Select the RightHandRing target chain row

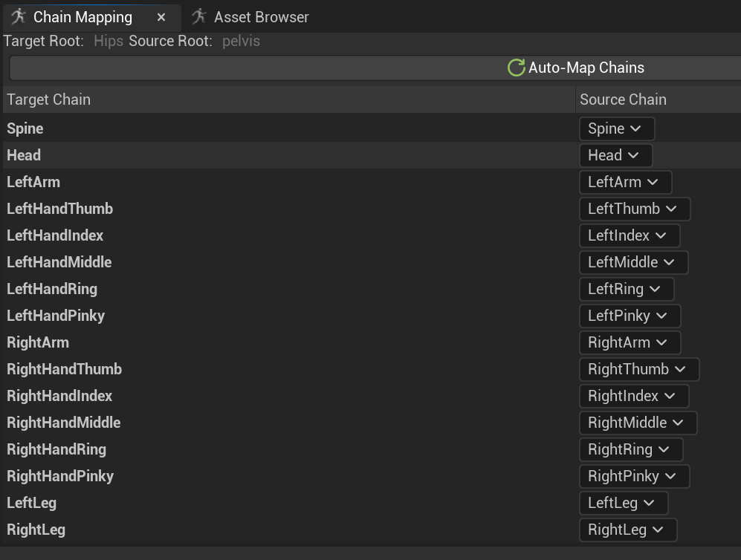point(56,449)
